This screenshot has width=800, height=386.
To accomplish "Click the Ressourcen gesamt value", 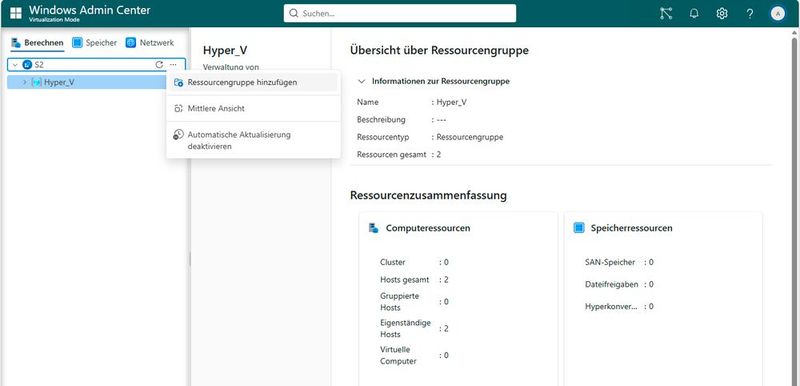I will [439, 154].
